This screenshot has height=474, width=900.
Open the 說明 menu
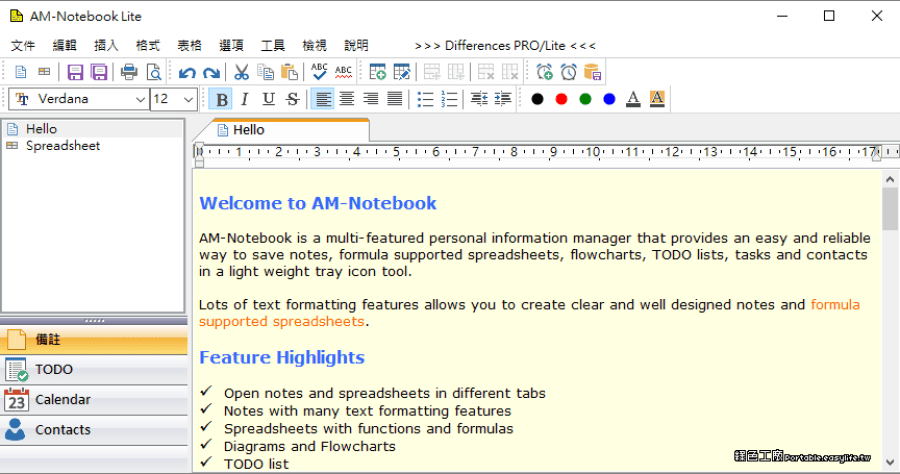click(356, 45)
